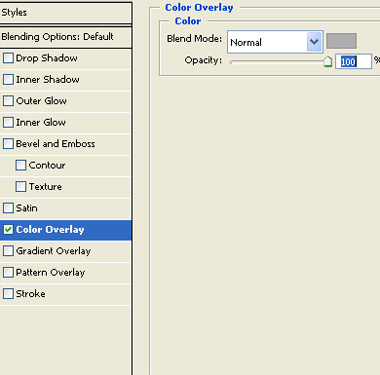This screenshot has width=380, height=375.
Task: Enable the Inner Shadow checkbox
Action: click(8, 79)
